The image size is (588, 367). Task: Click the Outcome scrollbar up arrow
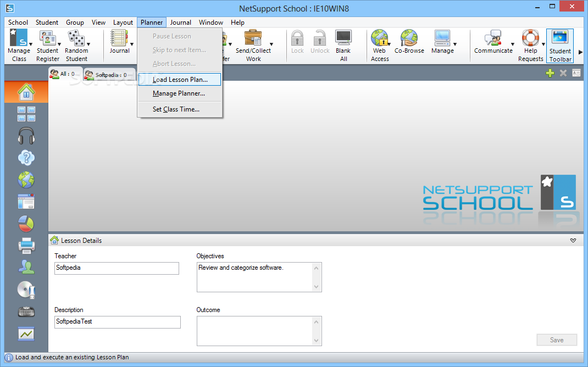(x=316, y=321)
